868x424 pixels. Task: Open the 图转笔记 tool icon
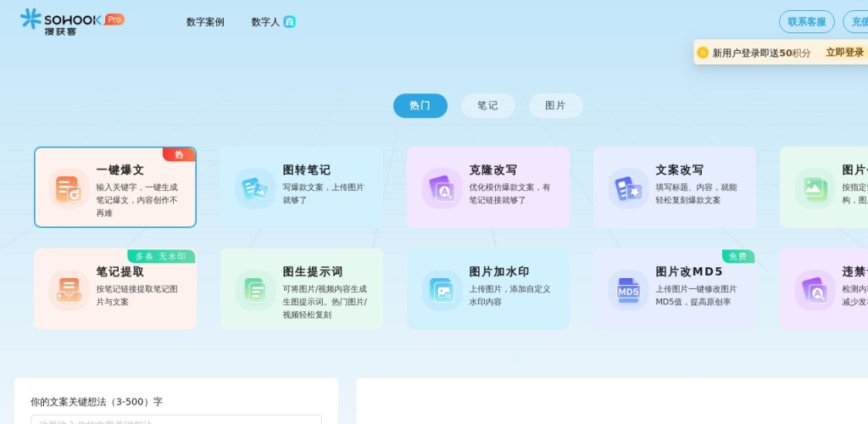tap(255, 188)
